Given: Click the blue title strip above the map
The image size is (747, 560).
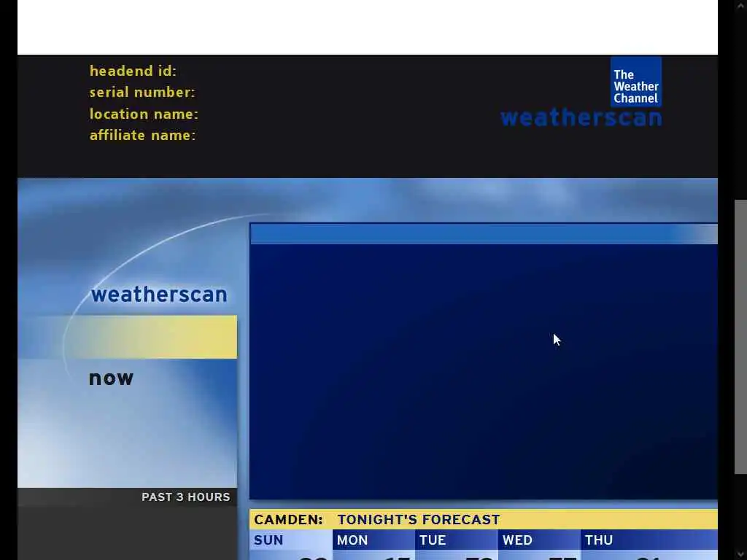Looking at the screenshot, I should [x=484, y=234].
